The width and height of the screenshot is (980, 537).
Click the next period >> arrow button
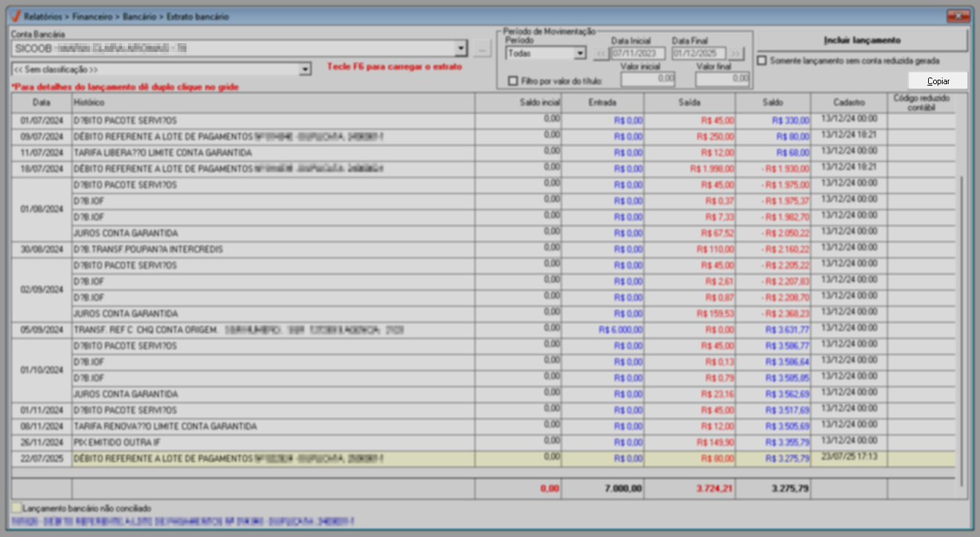(x=735, y=53)
